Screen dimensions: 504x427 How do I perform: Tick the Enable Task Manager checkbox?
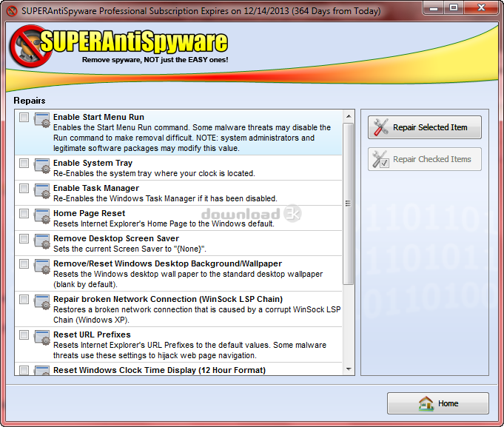pyautogui.click(x=24, y=189)
